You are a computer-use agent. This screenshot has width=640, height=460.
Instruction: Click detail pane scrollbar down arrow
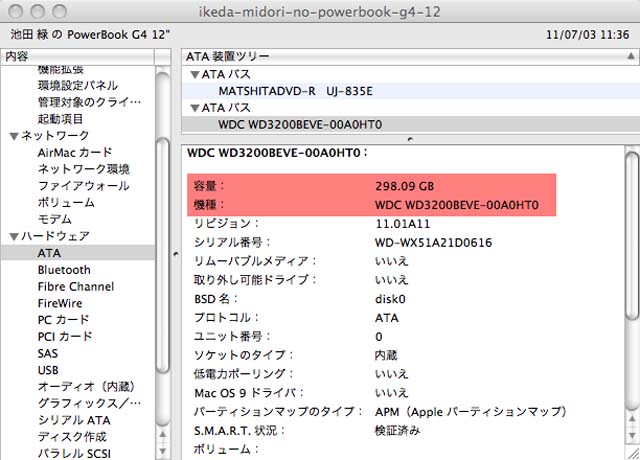[x=633, y=435]
